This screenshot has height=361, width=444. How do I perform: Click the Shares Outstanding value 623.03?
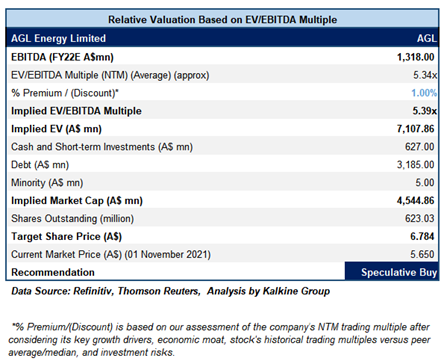click(x=419, y=218)
